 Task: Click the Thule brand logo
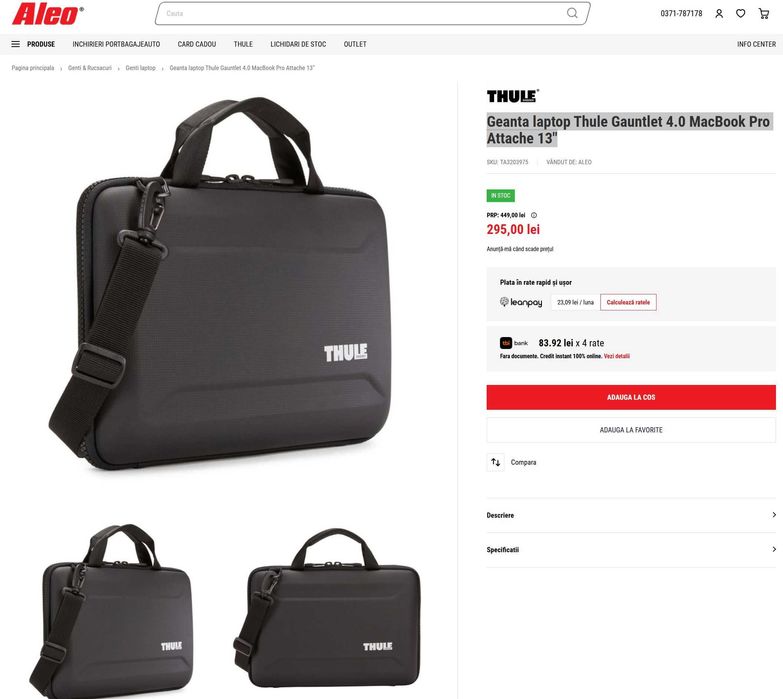click(513, 96)
